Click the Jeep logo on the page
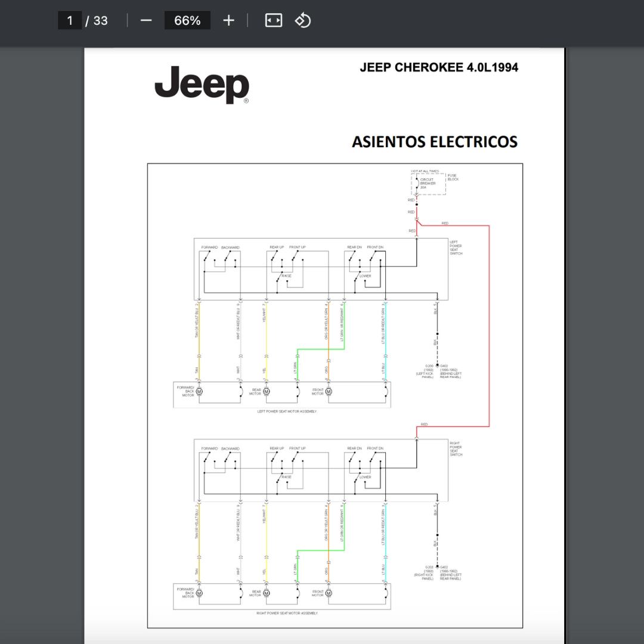Image resolution: width=644 pixels, height=644 pixels. point(202,85)
